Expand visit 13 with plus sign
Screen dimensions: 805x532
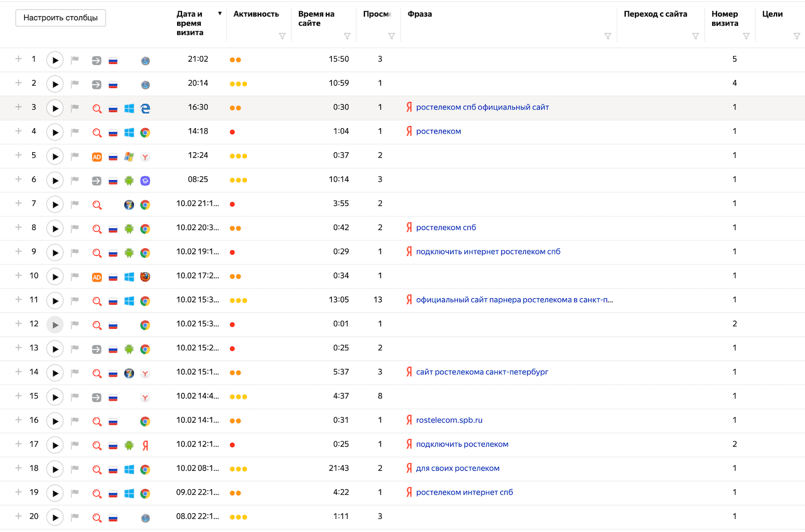[18, 348]
